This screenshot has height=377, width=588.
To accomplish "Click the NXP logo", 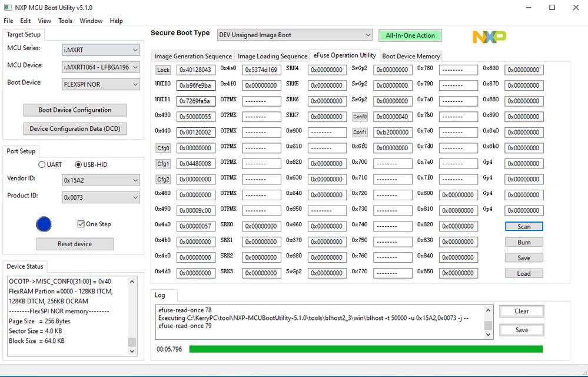I will [x=489, y=37].
